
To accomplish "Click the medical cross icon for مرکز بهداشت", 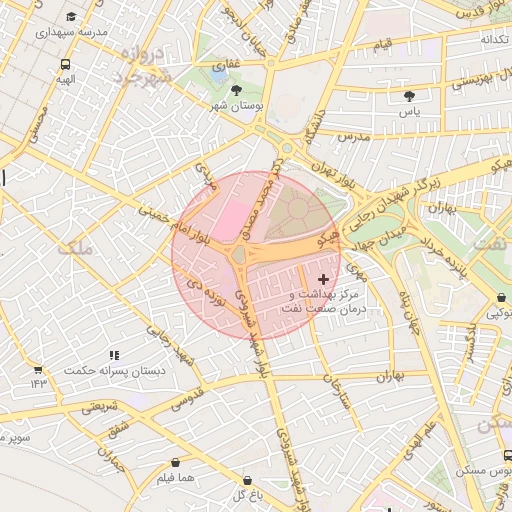I will coord(323,279).
